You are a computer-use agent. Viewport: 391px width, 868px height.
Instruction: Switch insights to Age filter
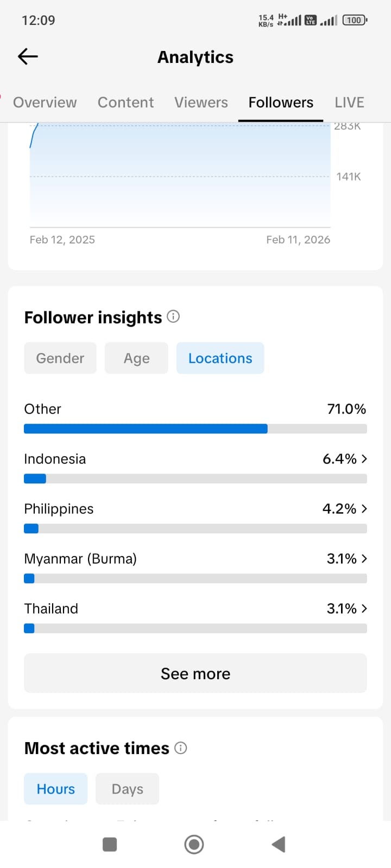136,358
